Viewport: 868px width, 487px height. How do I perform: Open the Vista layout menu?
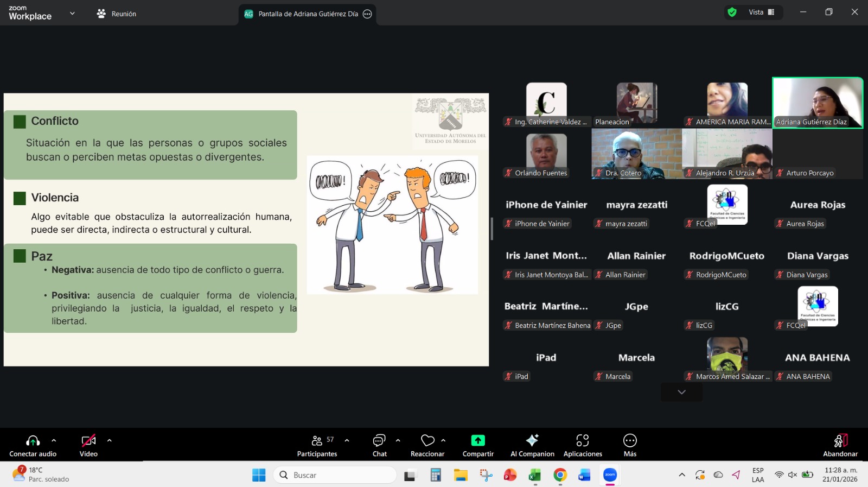pyautogui.click(x=761, y=12)
